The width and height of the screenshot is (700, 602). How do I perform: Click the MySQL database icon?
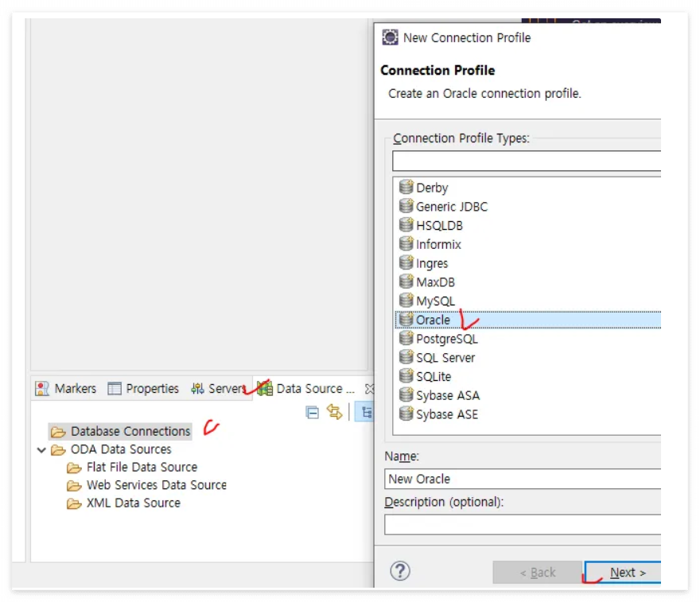[x=406, y=300]
